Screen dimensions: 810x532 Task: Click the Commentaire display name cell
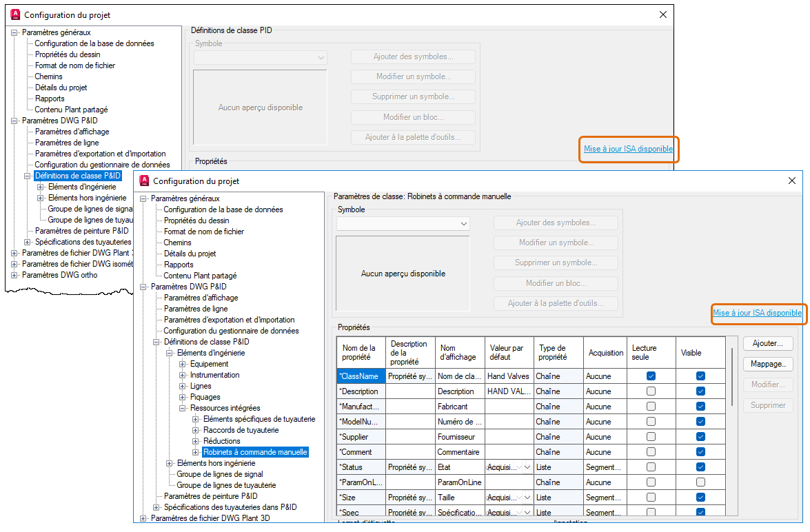point(460,452)
